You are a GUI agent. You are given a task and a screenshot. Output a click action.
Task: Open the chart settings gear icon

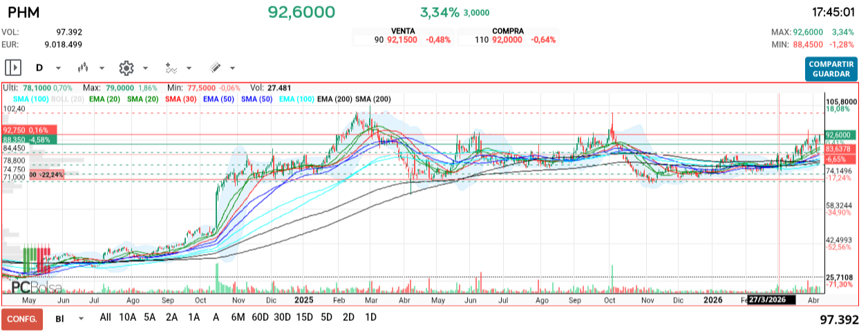[126, 68]
